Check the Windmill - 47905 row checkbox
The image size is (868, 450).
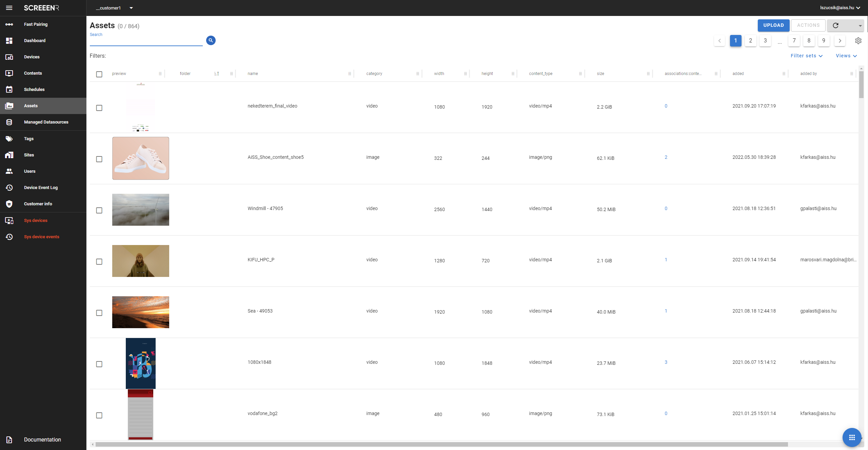99,210
